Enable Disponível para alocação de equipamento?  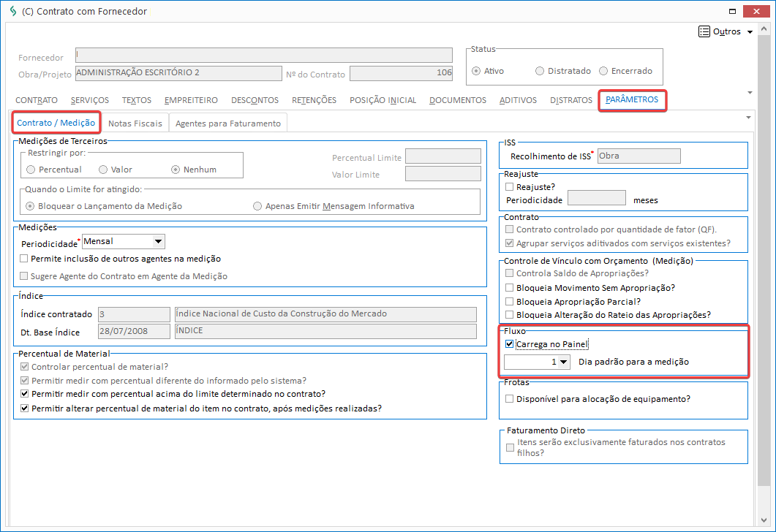pyautogui.click(x=510, y=399)
